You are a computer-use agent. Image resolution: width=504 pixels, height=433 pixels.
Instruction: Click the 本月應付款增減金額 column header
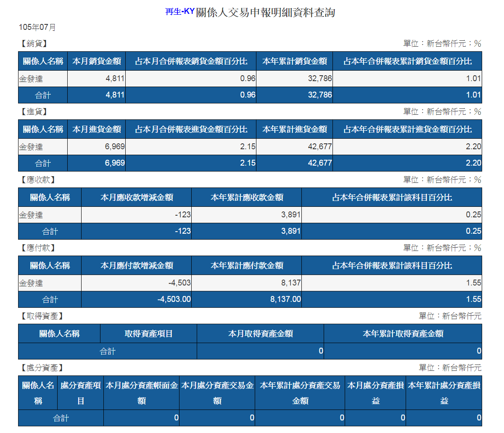pos(137,266)
